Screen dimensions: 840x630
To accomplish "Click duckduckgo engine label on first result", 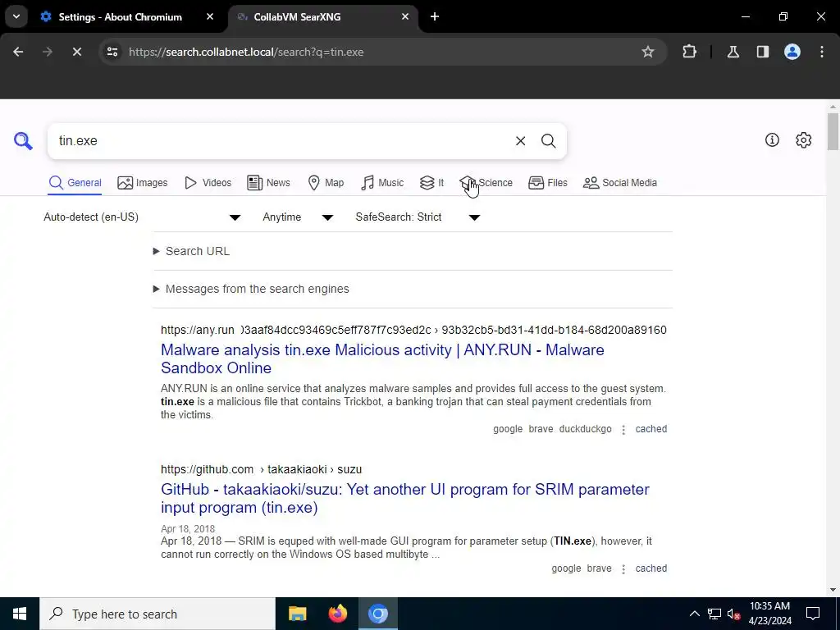I will coord(585,429).
